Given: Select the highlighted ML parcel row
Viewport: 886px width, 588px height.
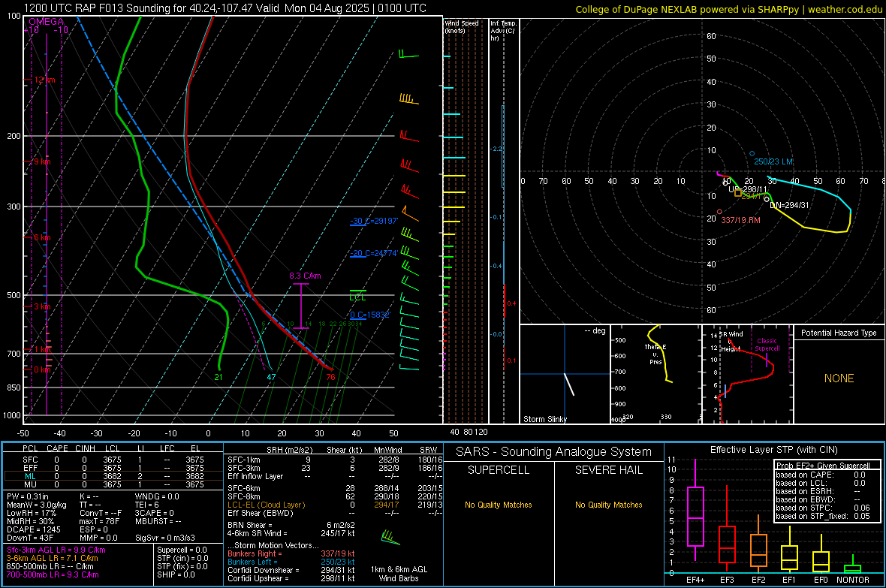Looking at the screenshot, I should coord(113,476).
